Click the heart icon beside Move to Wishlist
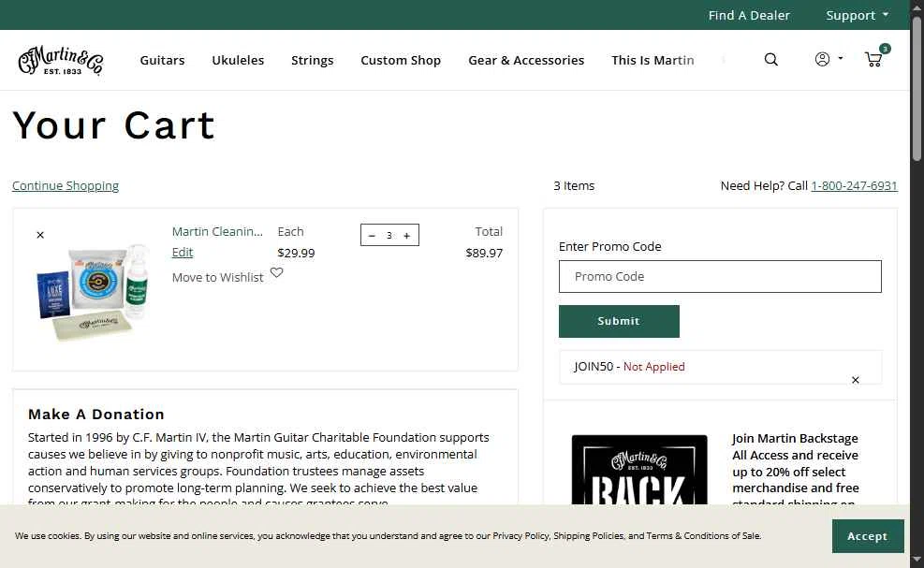Image resolution: width=924 pixels, height=568 pixels. 276,272
